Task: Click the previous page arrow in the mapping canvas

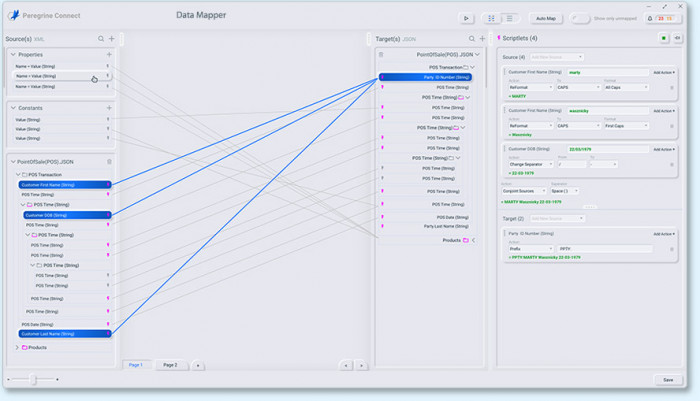Action: (x=346, y=365)
